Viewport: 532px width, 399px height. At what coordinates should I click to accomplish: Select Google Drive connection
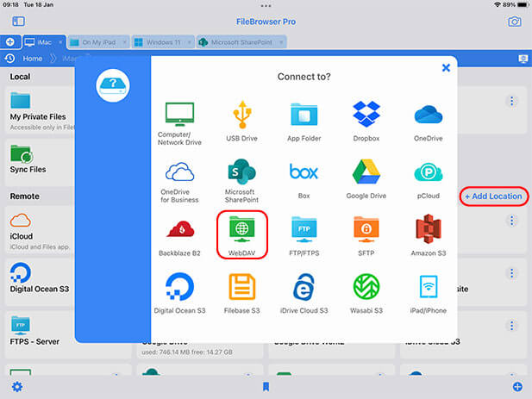[x=366, y=179]
